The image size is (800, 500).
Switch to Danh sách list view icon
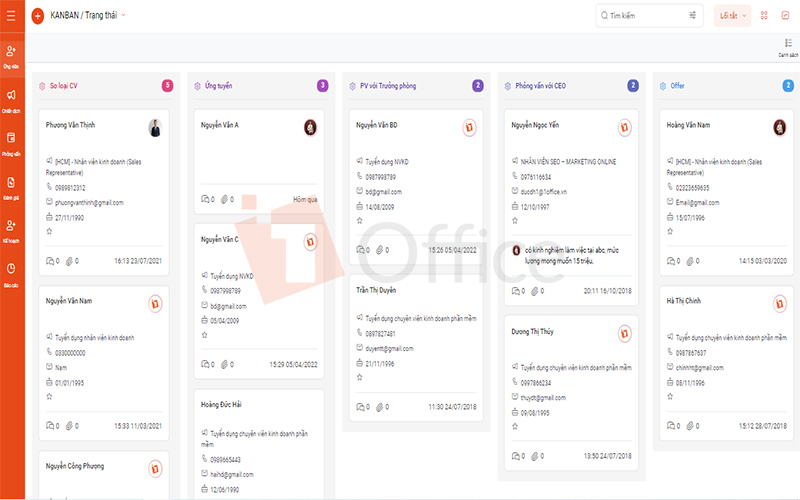tap(788, 47)
